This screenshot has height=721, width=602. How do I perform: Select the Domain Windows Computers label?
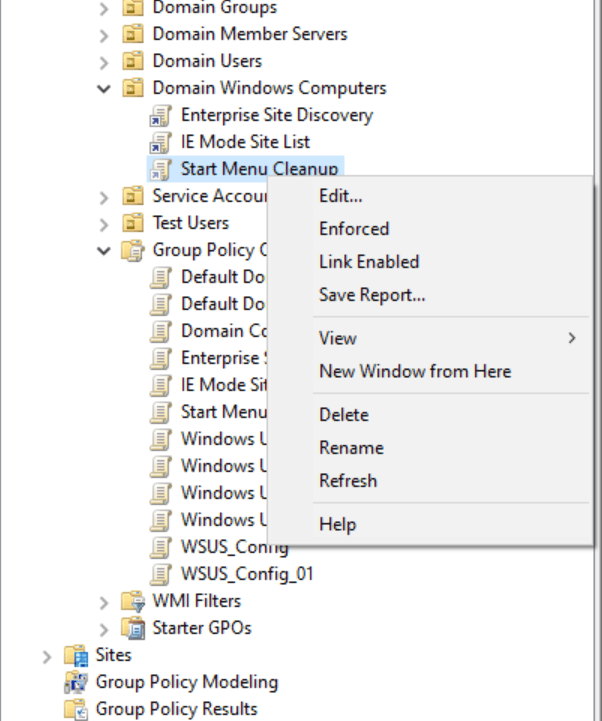coord(269,88)
